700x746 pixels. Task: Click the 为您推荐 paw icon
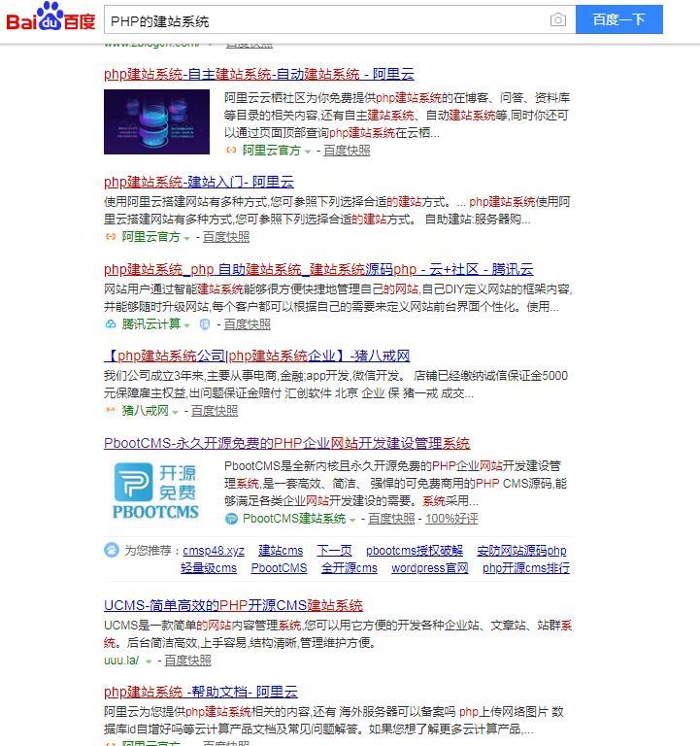click(x=112, y=550)
